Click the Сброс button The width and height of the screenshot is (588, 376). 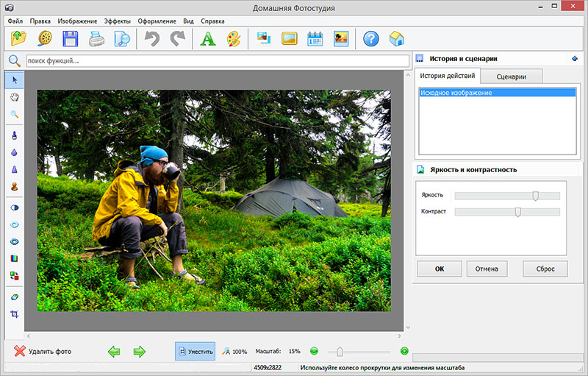(545, 269)
